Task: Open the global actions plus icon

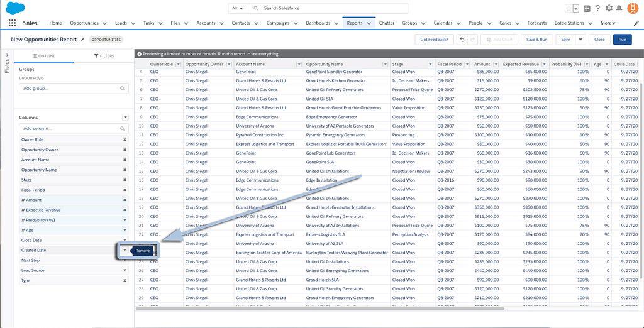Action: pyautogui.click(x=587, y=8)
